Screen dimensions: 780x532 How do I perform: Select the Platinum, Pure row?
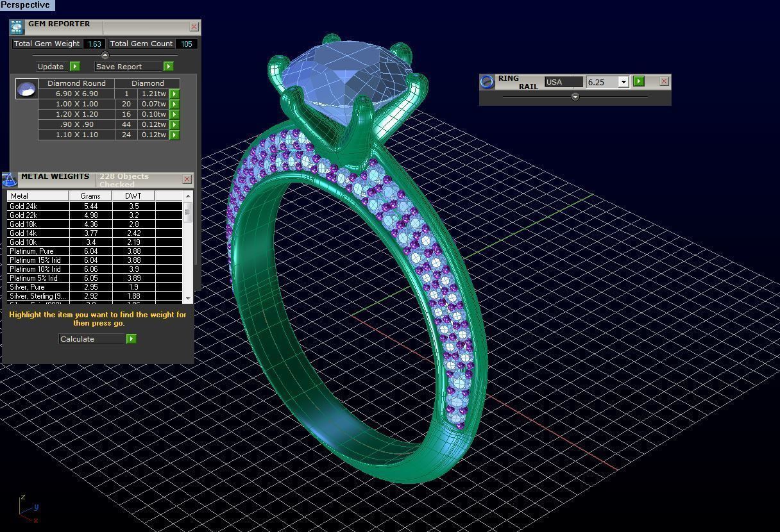coord(94,251)
